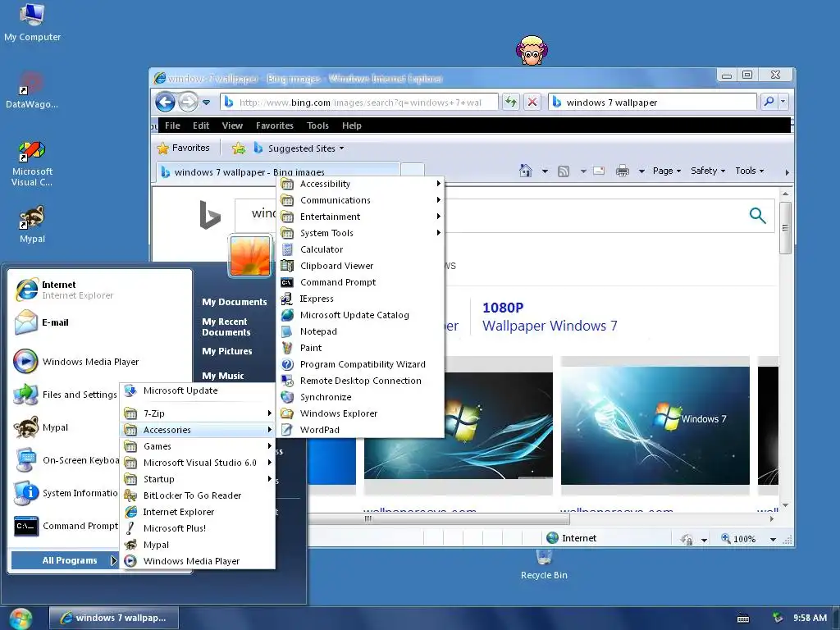
Task: Open Windows Explorer from Accessories
Action: pyautogui.click(x=361, y=413)
